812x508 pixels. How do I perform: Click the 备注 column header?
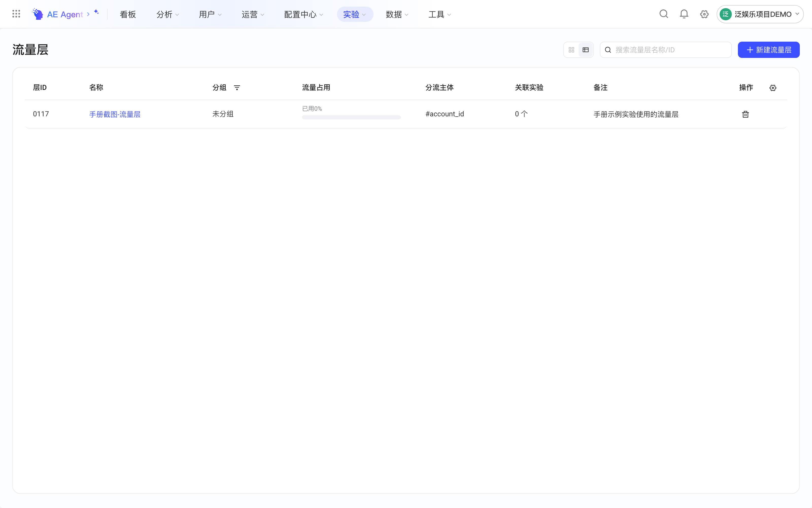click(600, 87)
